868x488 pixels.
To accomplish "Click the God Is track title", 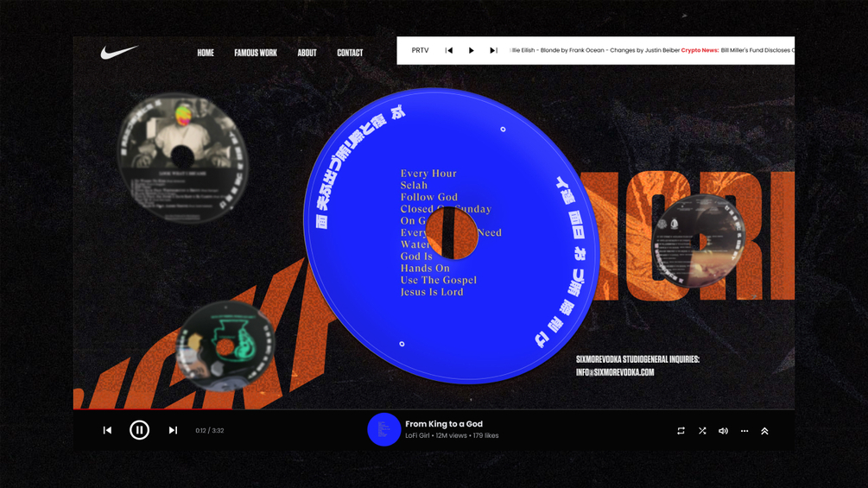I will pos(416,257).
